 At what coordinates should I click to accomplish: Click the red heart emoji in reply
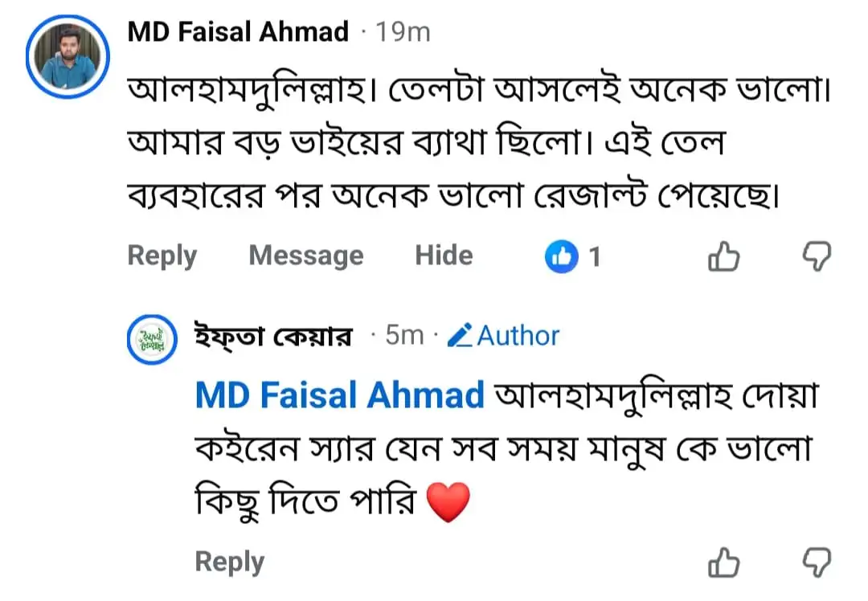click(x=448, y=502)
